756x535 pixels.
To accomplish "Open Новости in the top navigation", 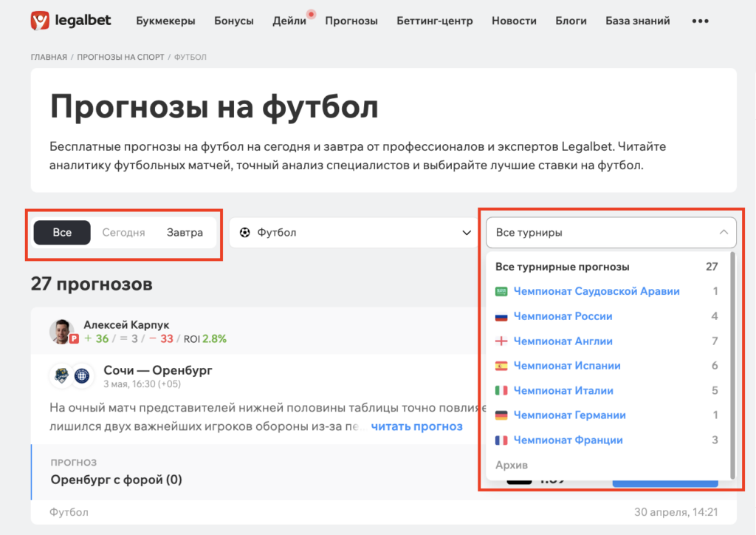I will tap(514, 21).
